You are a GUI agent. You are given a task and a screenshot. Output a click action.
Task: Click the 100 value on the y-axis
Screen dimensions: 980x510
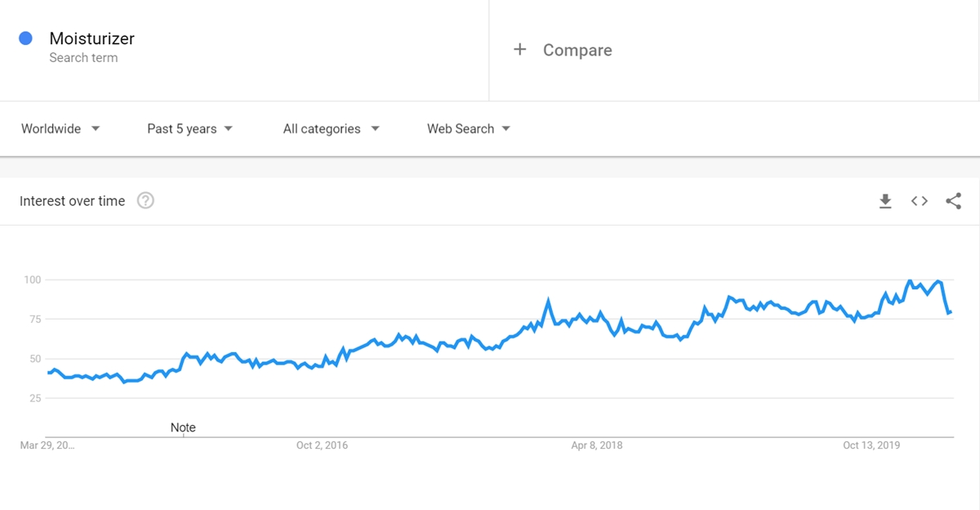click(31, 280)
